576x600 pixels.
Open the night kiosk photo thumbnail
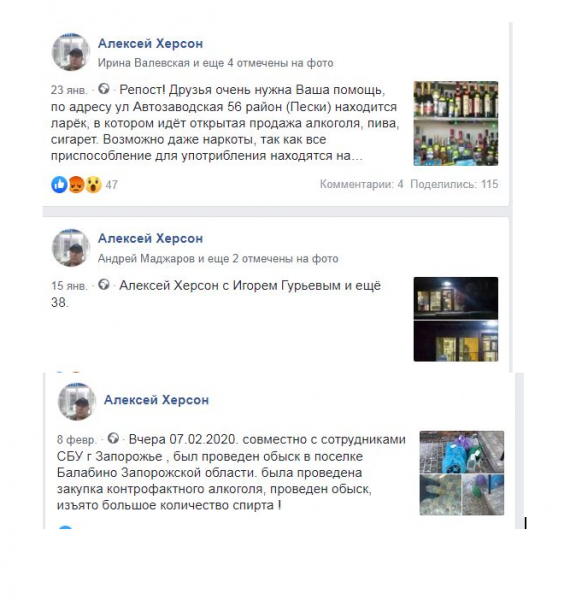point(456,319)
